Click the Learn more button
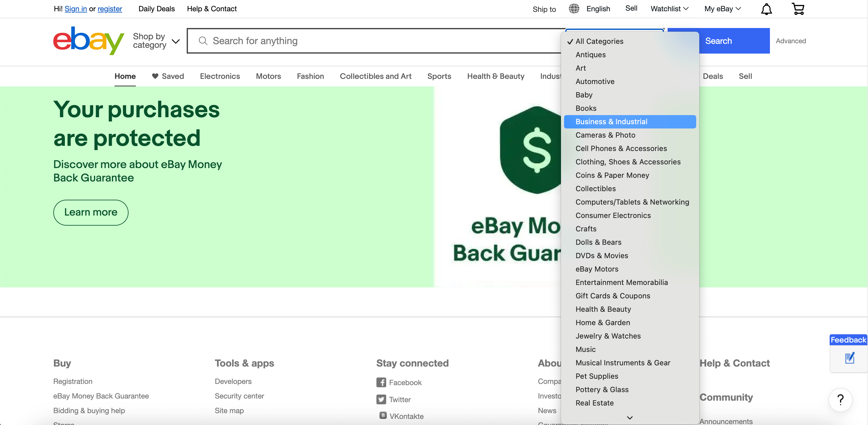 click(x=91, y=212)
